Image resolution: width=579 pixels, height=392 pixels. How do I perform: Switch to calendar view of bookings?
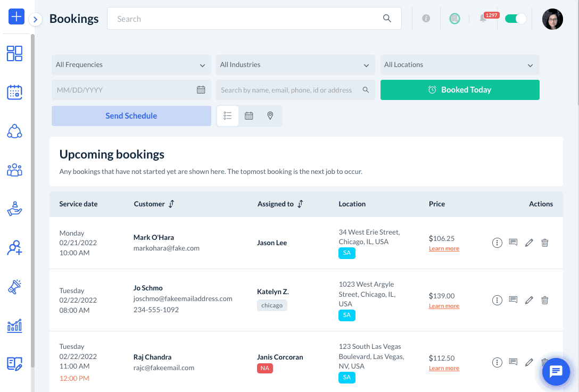[x=249, y=116]
